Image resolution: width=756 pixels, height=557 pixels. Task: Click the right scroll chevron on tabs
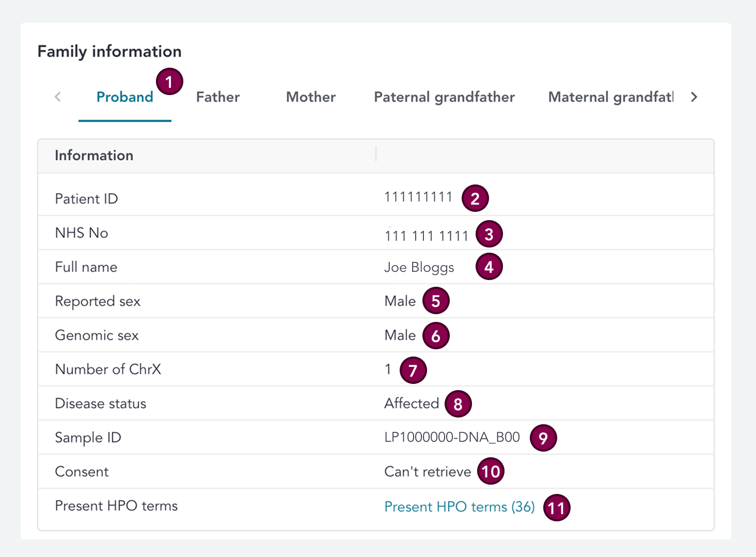(x=695, y=97)
